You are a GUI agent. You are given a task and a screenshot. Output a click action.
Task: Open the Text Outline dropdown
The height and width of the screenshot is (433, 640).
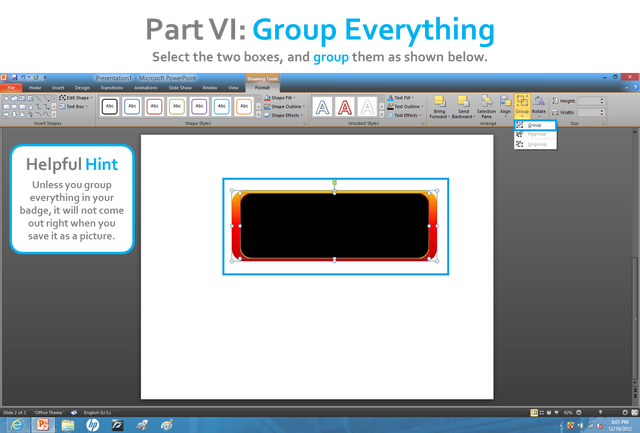coord(405,107)
